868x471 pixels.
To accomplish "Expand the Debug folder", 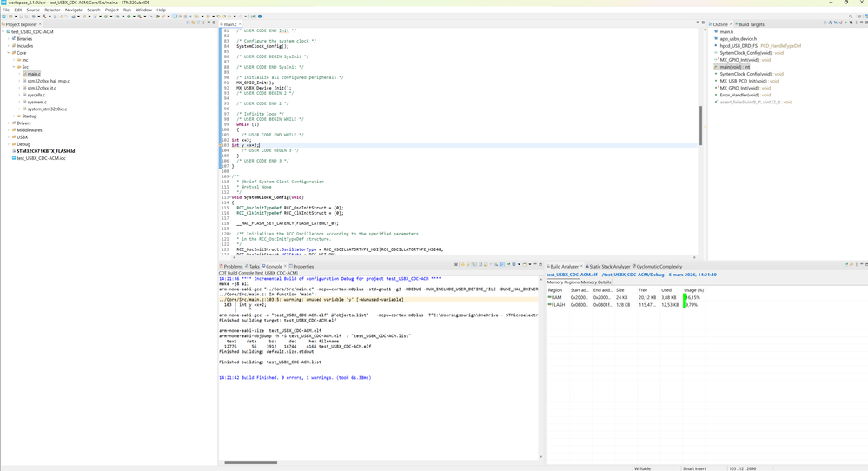I will click(x=9, y=144).
